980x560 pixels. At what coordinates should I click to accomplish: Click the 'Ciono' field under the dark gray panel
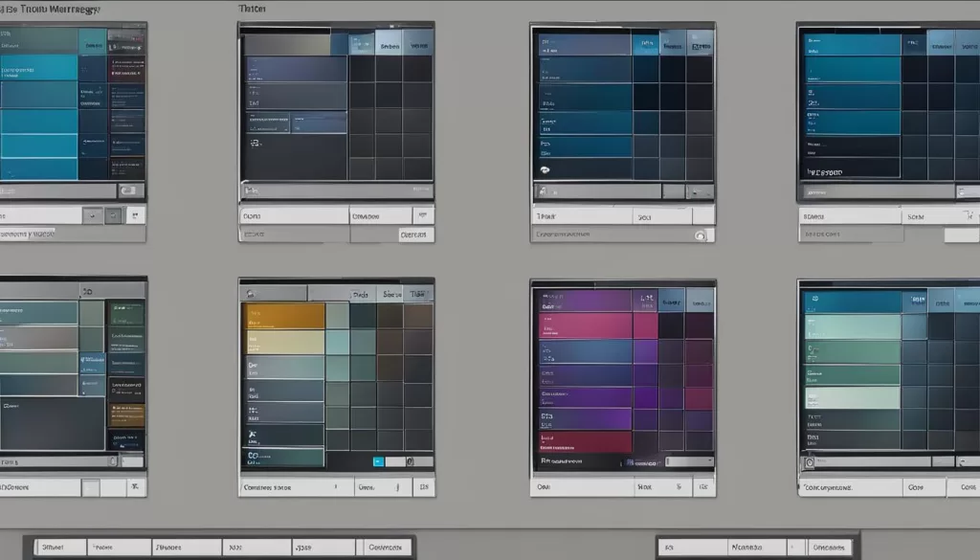click(294, 215)
